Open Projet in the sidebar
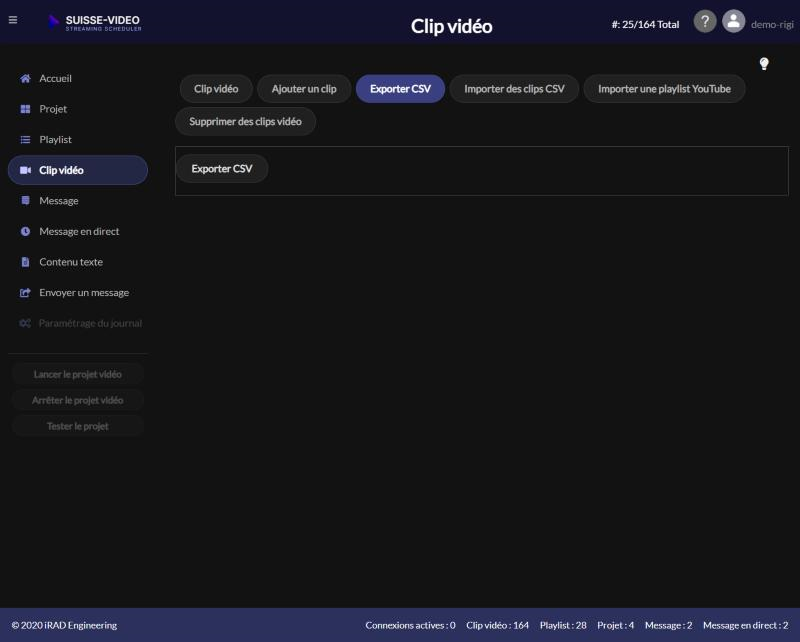Screen dimensions: 800x642 (x=78, y=109)
